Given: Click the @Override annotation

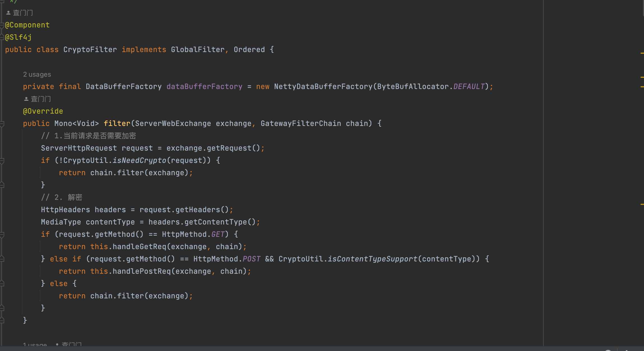Looking at the screenshot, I should click(43, 111).
